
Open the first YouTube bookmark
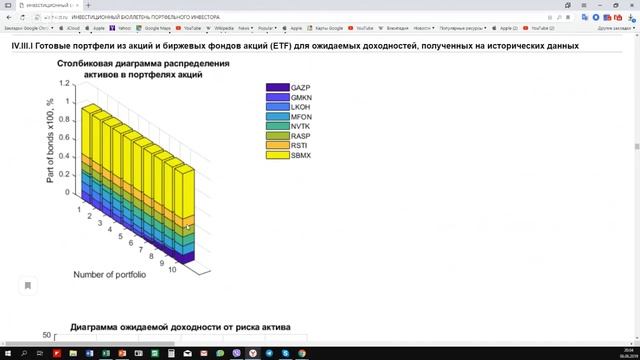coord(189,28)
